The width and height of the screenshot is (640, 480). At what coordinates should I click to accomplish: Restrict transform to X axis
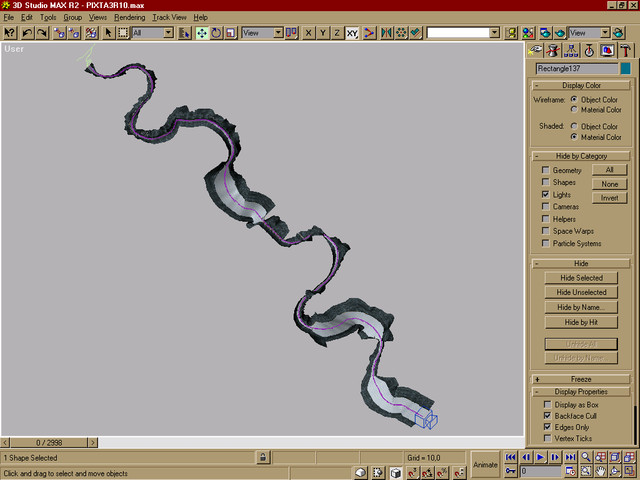tap(309, 33)
